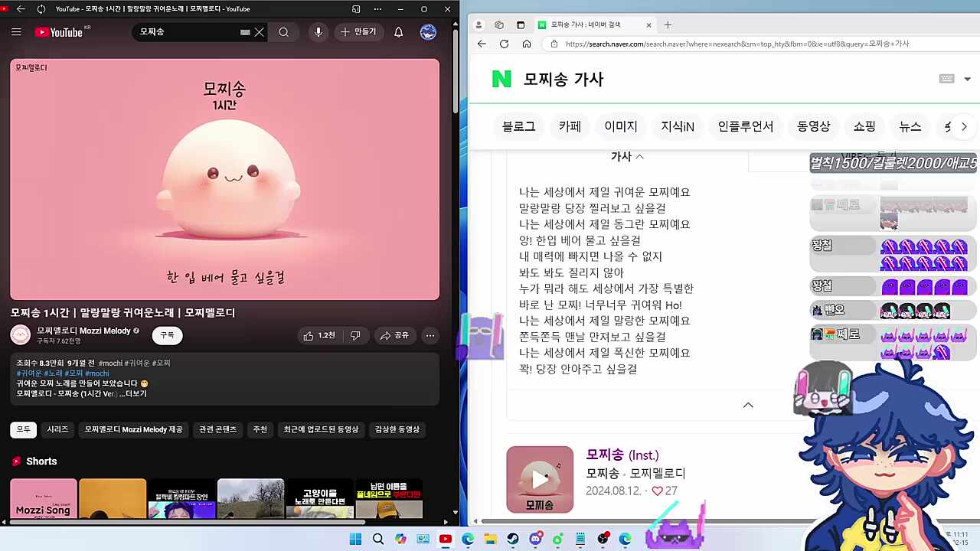The height and width of the screenshot is (551, 980).
Task: Open the 모찌멜로디 Mozzi Melody channel avatar
Action: pos(21,335)
